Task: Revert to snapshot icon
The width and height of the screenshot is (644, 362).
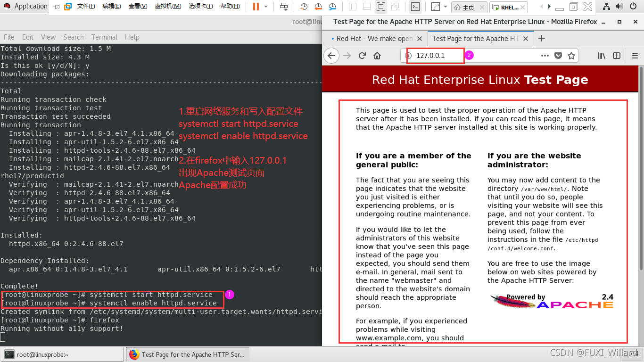Action: click(x=318, y=7)
